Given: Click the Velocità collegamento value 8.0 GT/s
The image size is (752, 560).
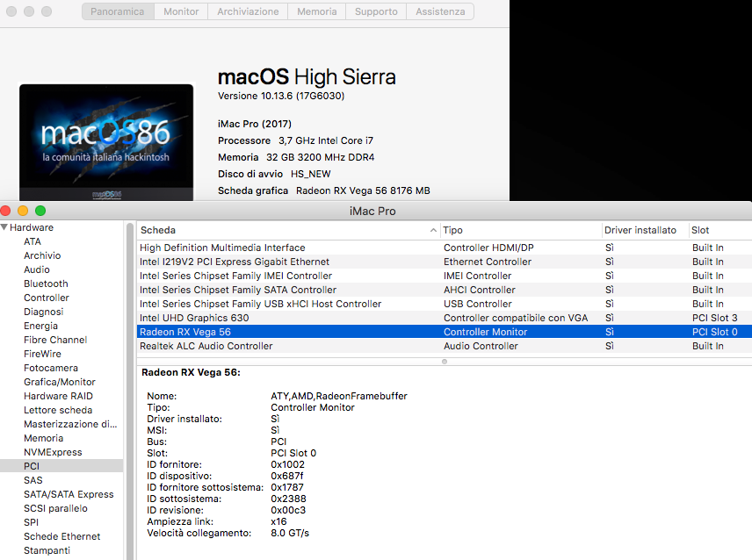Looking at the screenshot, I should pyautogui.click(x=290, y=533).
